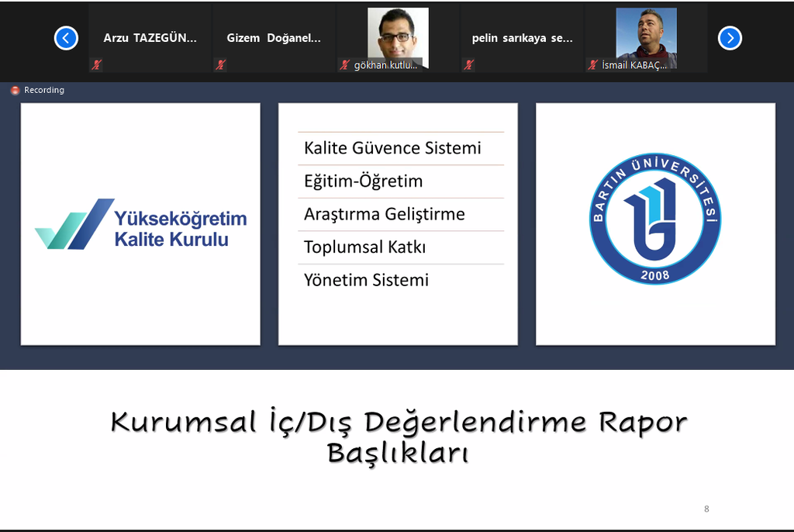Click the slide title Kurumsal İç/Dış Değerlendirme
Viewport: 794px width, 532px height.
(x=399, y=423)
